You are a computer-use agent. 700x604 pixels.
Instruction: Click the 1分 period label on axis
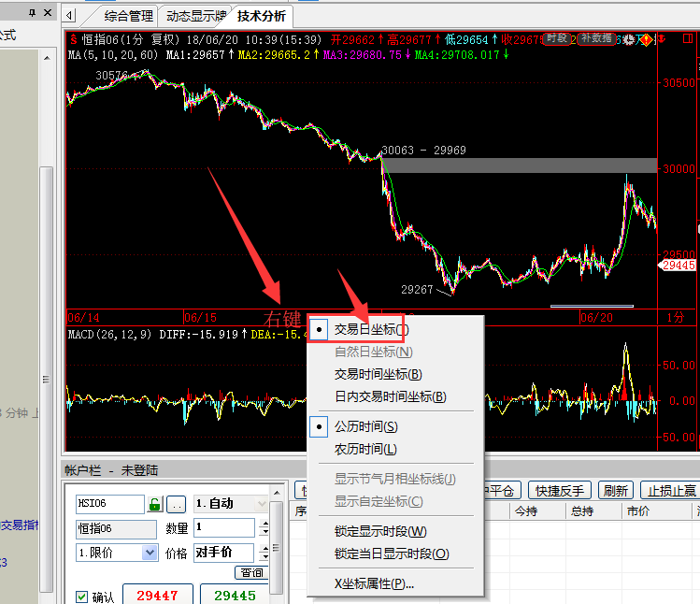pos(676,318)
